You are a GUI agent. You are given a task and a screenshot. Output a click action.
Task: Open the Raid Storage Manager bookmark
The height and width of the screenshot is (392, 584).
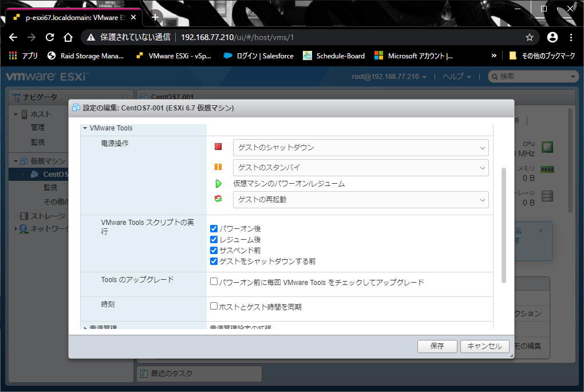86,56
